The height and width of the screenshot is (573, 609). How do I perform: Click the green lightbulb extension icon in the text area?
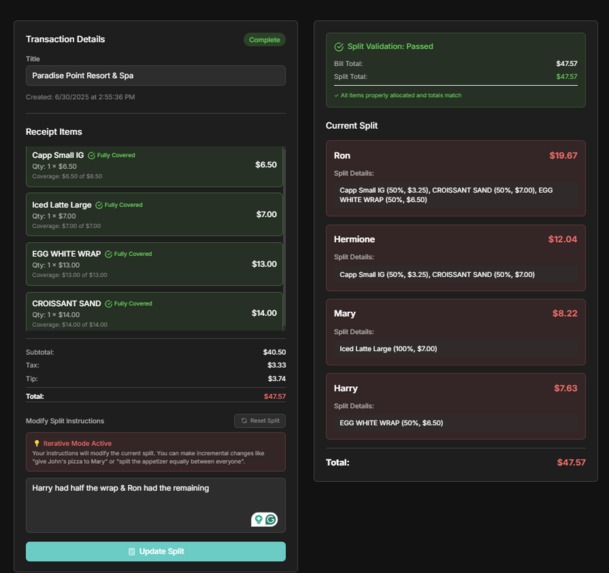coord(259,519)
